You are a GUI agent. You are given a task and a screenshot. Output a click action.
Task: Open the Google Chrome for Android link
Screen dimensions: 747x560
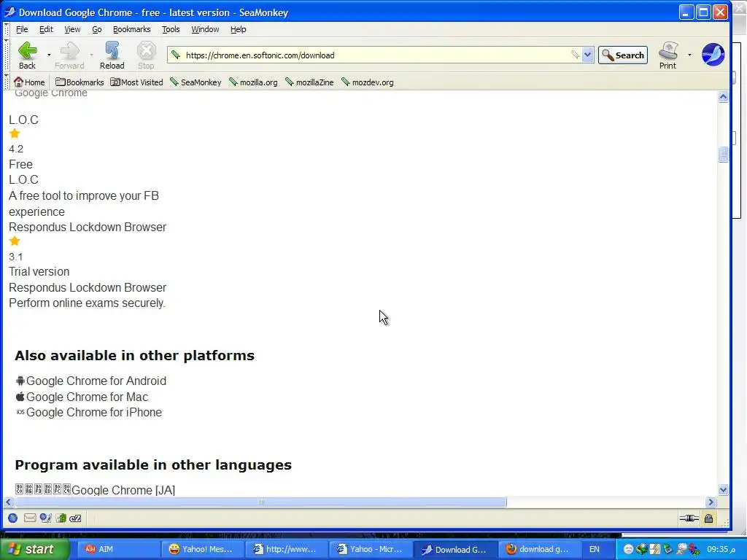tap(96, 381)
